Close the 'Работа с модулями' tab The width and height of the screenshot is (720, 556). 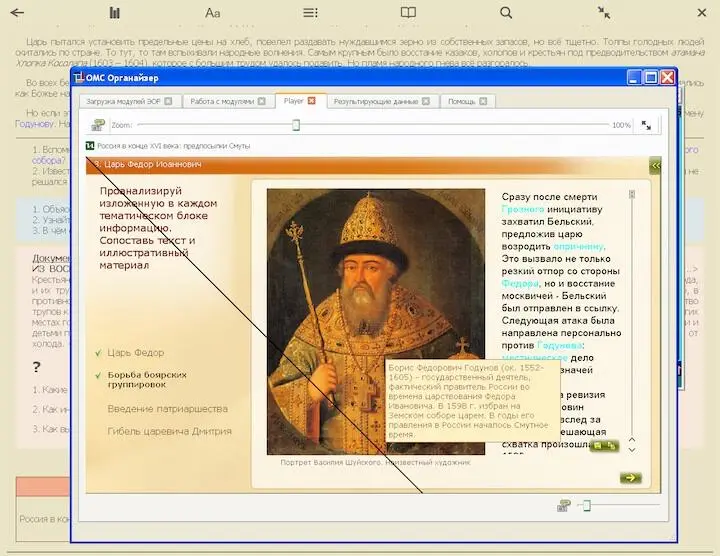pos(261,101)
